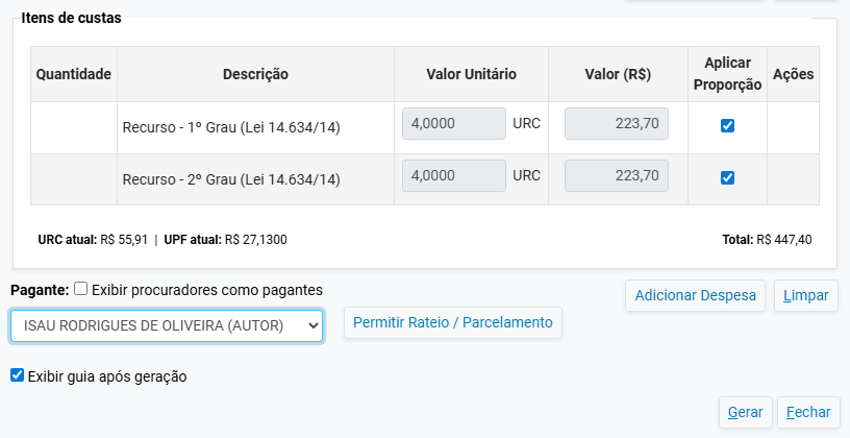Select the Valor (R$) field for 1º Grau
Screen dimensions: 850x438
tap(616, 124)
